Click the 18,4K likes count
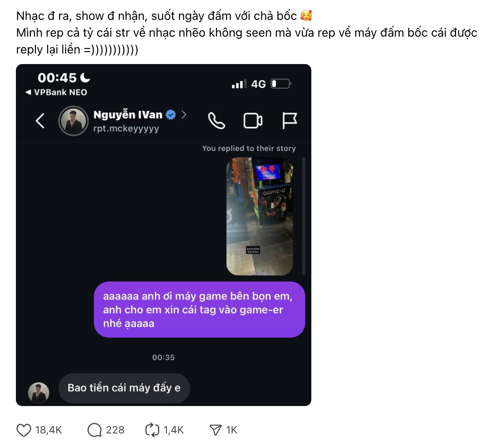The height and width of the screenshot is (448, 499). point(49,430)
